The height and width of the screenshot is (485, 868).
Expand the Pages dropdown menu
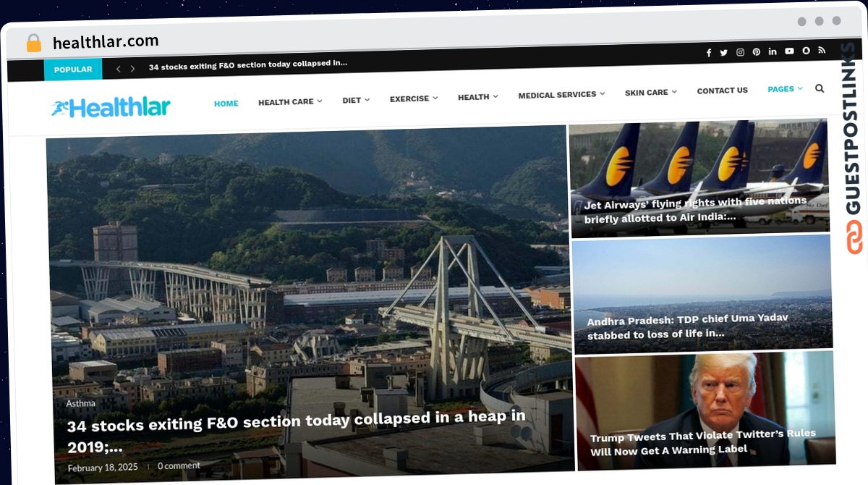pos(785,89)
